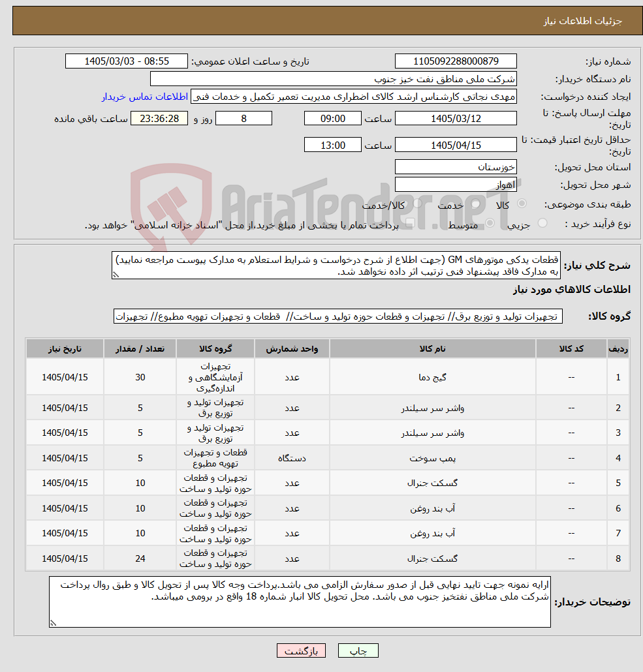Click the remaining time field 23:36:28
The image size is (643, 672).
pyautogui.click(x=159, y=118)
